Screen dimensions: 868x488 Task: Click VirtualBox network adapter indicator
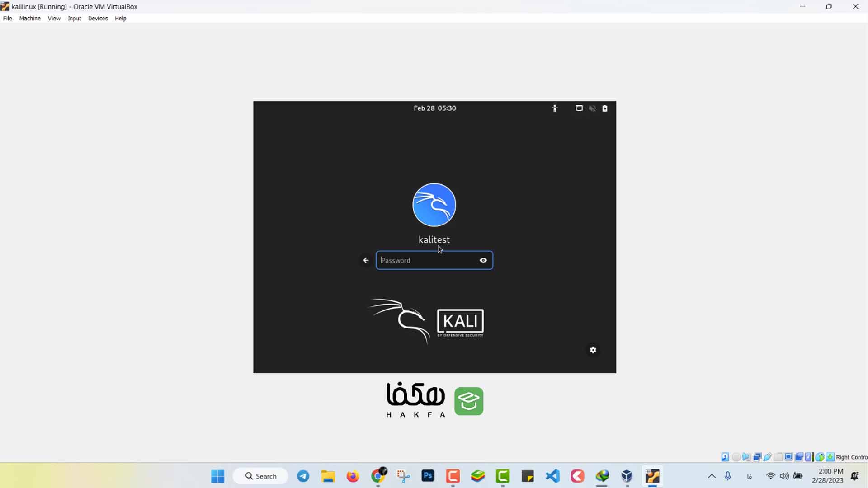(x=757, y=457)
